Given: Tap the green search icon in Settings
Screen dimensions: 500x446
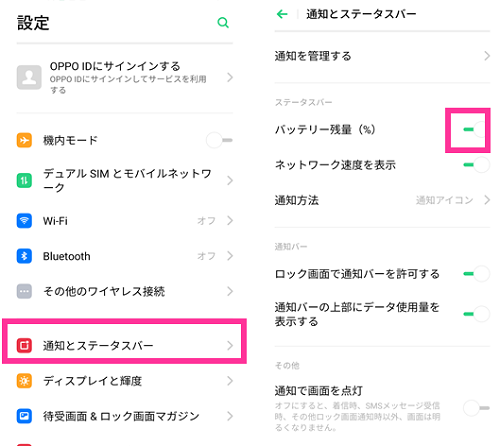Looking at the screenshot, I should (223, 23).
